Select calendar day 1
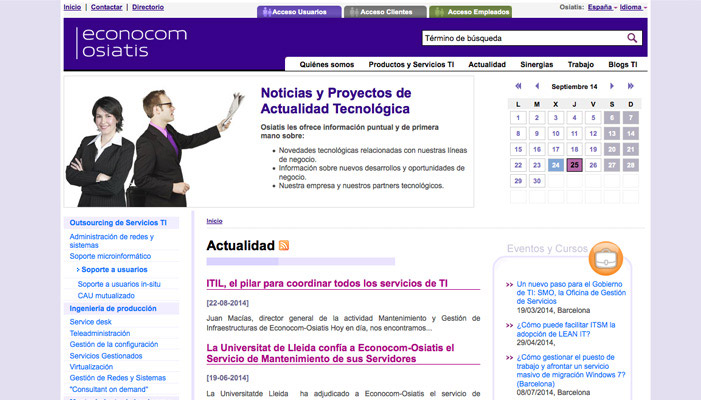This screenshot has height=400, width=701. point(518,118)
